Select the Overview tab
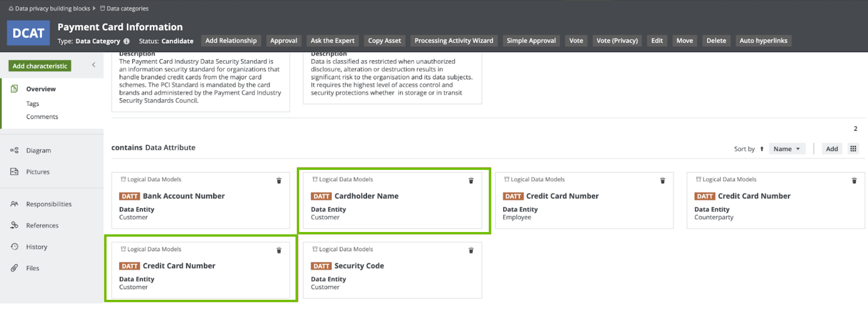The height and width of the screenshot is (312, 868). pyautogui.click(x=41, y=89)
